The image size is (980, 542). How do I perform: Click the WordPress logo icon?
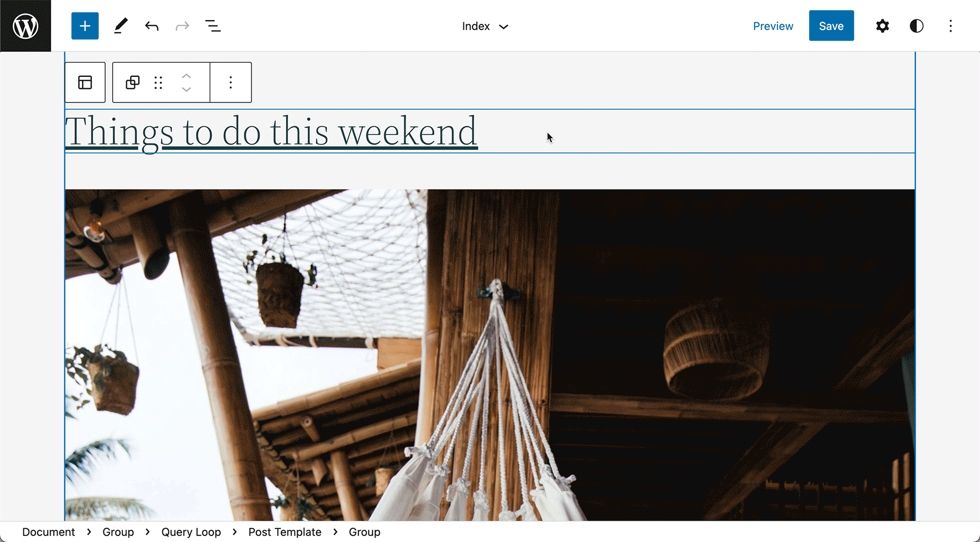26,26
